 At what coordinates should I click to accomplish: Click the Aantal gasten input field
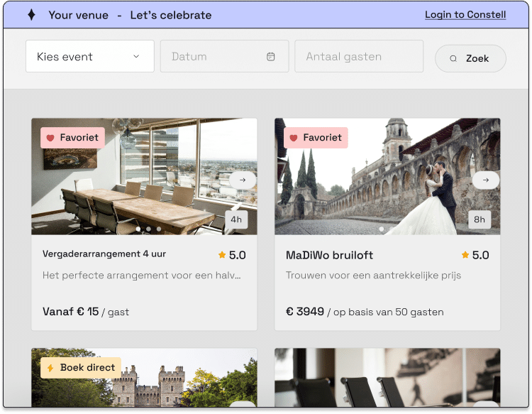click(x=358, y=57)
